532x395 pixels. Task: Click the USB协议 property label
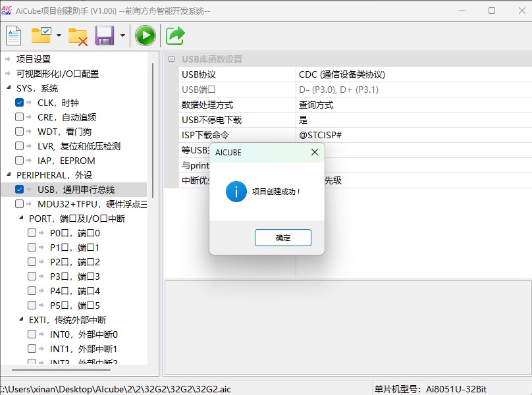pyautogui.click(x=199, y=74)
